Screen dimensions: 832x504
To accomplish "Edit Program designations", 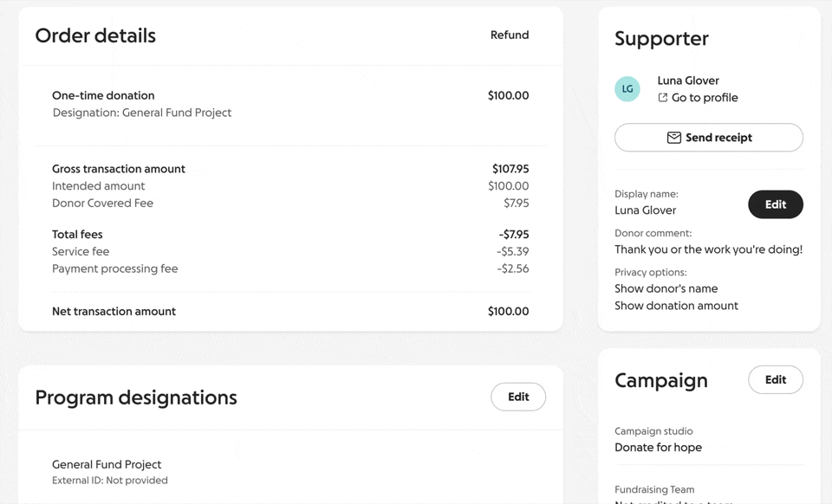I will 518,397.
